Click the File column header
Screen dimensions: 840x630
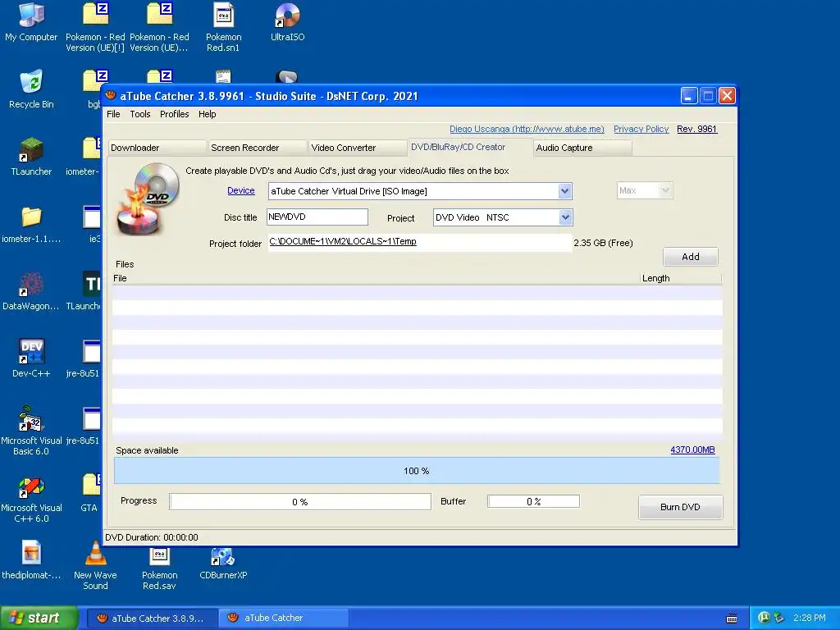[376, 278]
